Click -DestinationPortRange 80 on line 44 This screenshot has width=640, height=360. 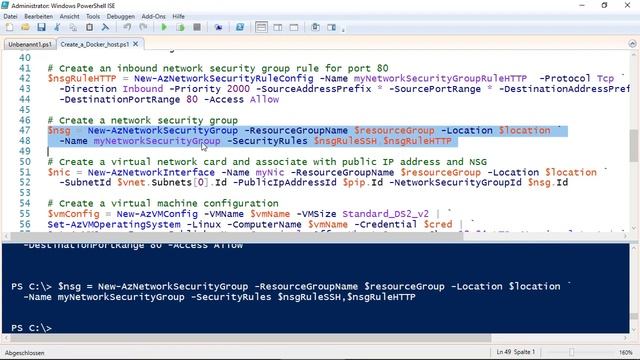point(128,99)
